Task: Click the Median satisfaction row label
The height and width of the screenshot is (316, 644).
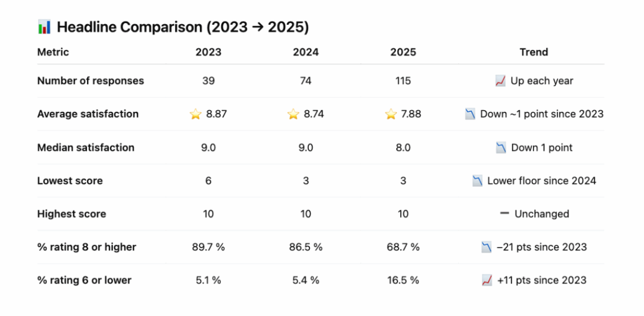Action: click(85, 148)
